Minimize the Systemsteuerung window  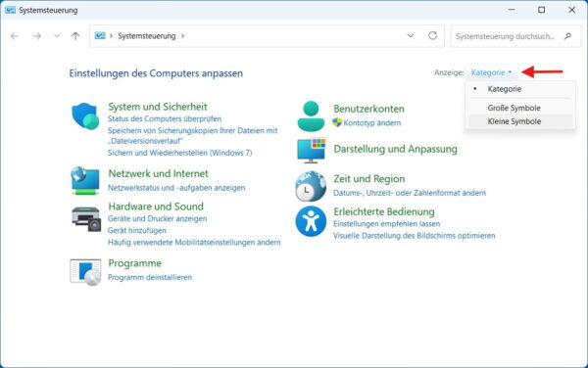(512, 10)
